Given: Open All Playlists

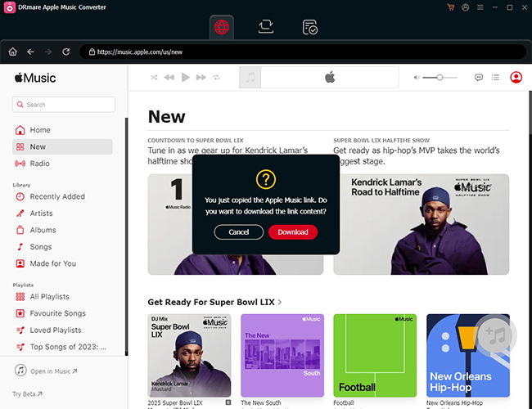Looking at the screenshot, I should coord(62,297).
